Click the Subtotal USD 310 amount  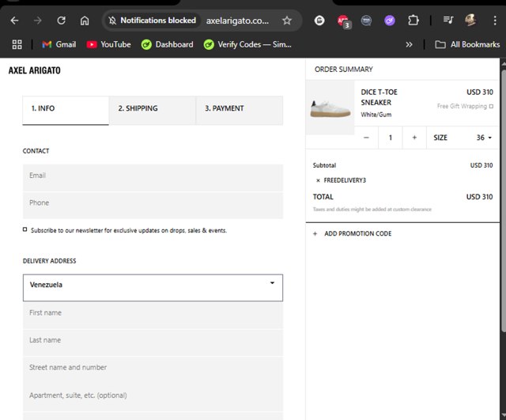point(481,165)
